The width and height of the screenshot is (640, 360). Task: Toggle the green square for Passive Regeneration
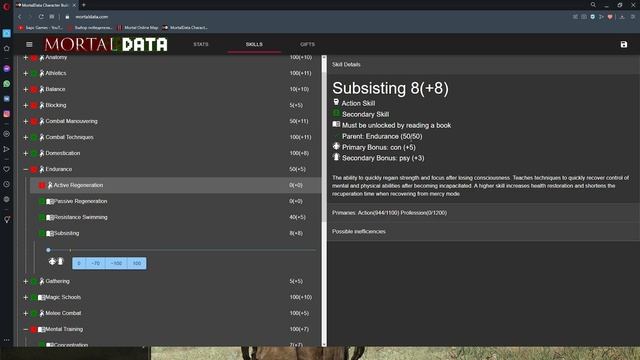[42, 201]
